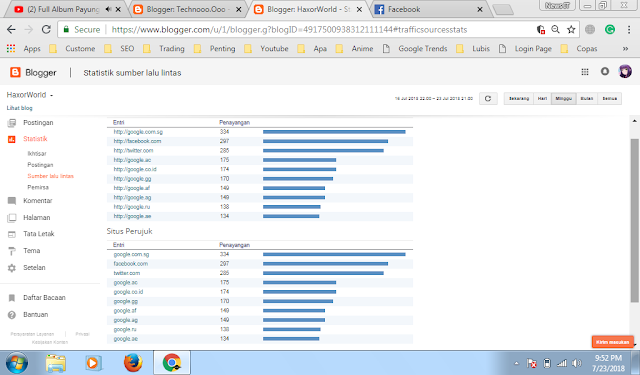Viewport: 640px width, 375px height.
Task: Select the Semua time range
Action: pyautogui.click(x=609, y=98)
